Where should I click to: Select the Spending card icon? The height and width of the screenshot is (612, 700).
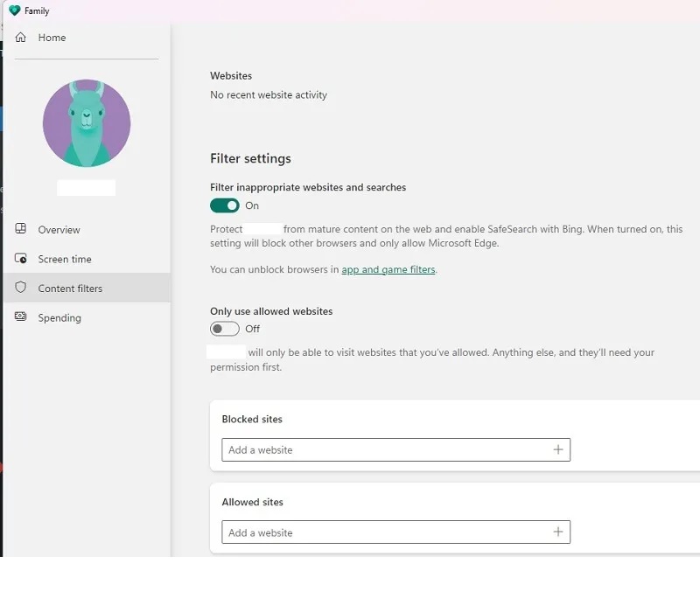pos(21,317)
